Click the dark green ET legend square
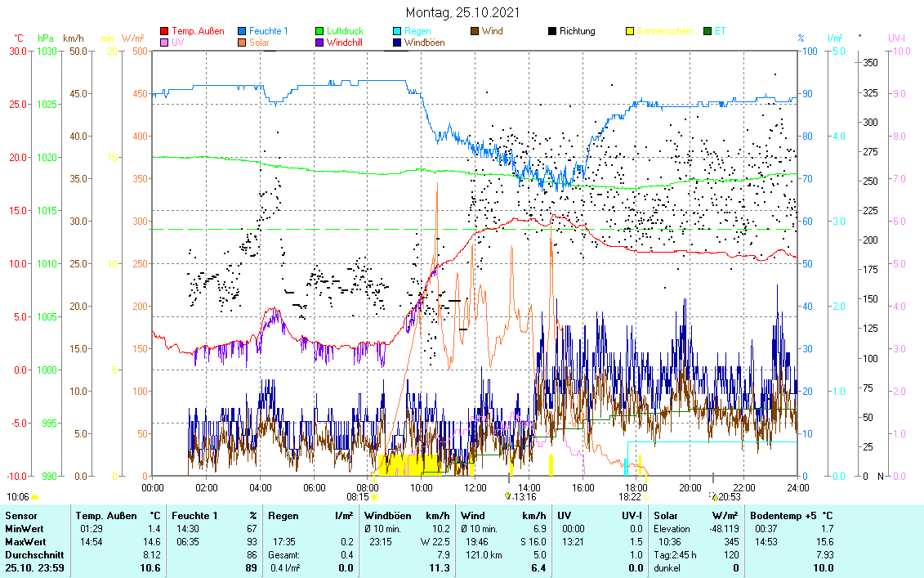Viewport: 924px width, 578px height. 708,32
